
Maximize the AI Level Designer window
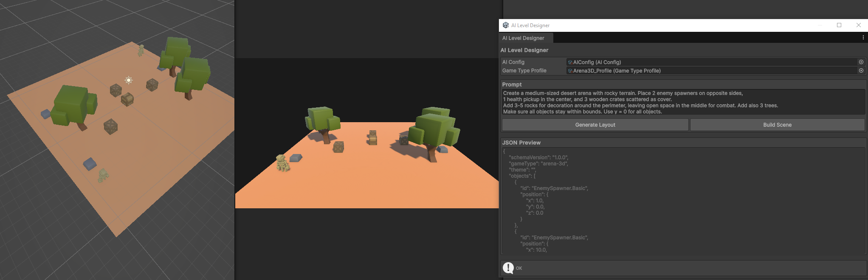(x=839, y=25)
